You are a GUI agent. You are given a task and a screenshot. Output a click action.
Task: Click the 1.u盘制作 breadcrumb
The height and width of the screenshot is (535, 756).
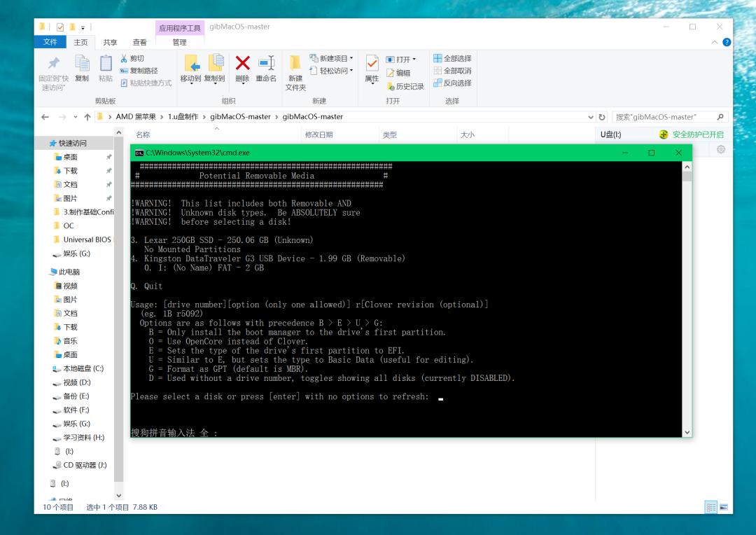[x=183, y=117]
